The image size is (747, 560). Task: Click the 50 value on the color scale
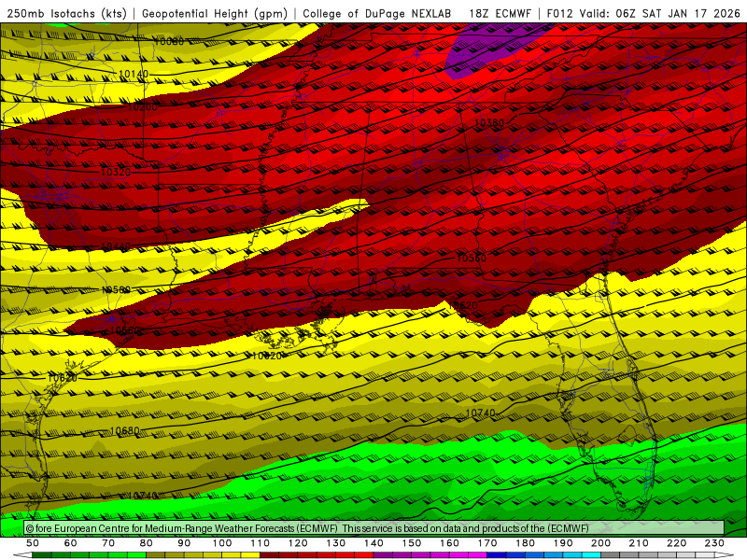click(x=33, y=543)
